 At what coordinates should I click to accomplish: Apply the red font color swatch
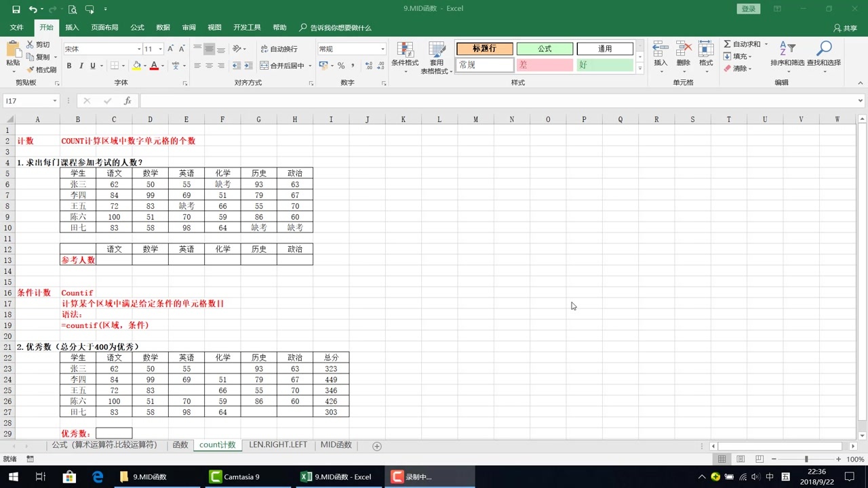pos(154,66)
